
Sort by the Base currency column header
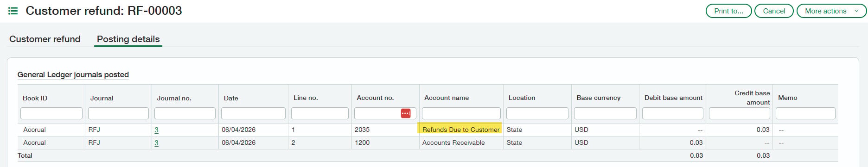[598, 98]
